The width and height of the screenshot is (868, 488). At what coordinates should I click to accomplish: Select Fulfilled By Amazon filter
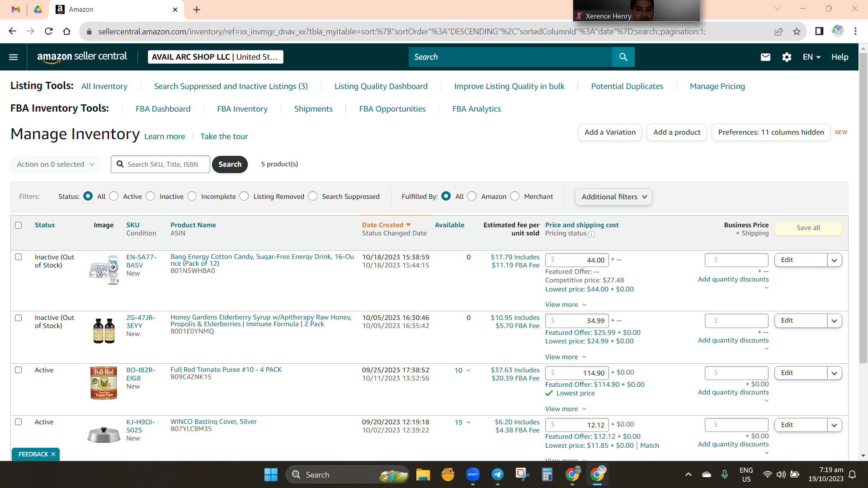tap(472, 196)
